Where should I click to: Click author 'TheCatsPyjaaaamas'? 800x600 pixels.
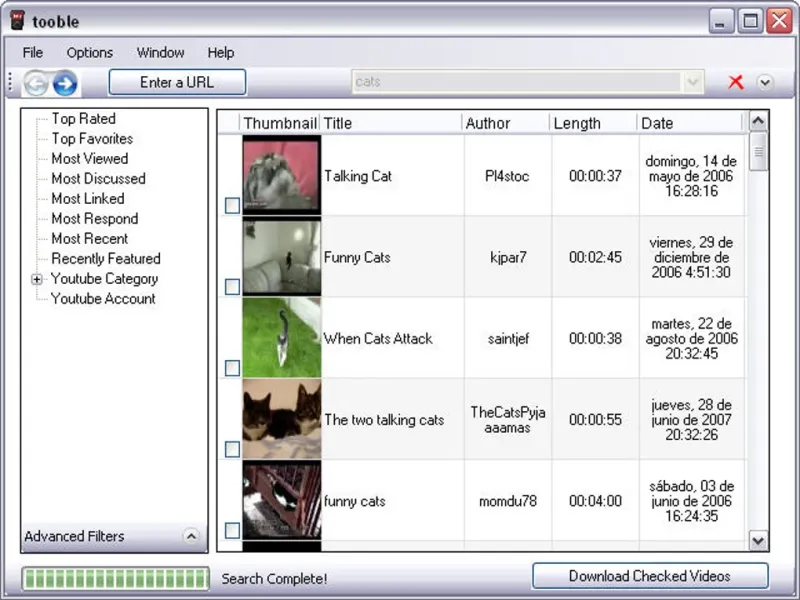pos(508,420)
